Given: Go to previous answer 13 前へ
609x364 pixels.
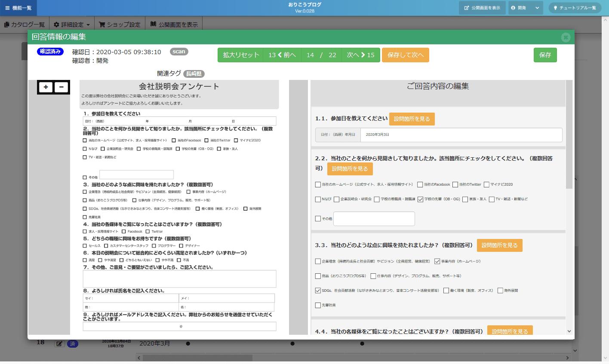Looking at the screenshot, I should tap(282, 55).
